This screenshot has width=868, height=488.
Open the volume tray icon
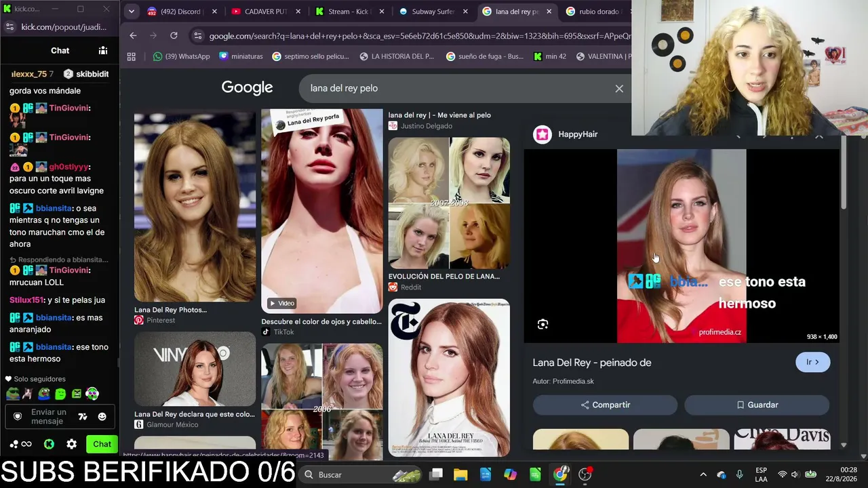795,474
